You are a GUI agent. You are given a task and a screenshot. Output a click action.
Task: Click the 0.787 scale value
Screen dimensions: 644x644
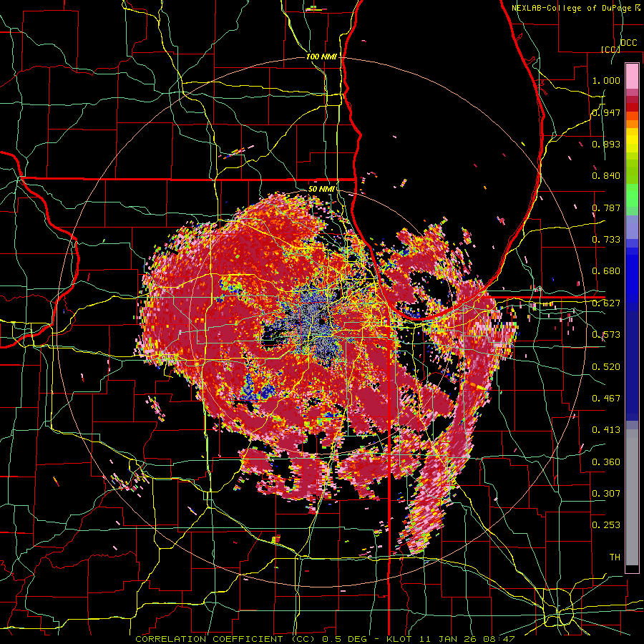[606, 208]
